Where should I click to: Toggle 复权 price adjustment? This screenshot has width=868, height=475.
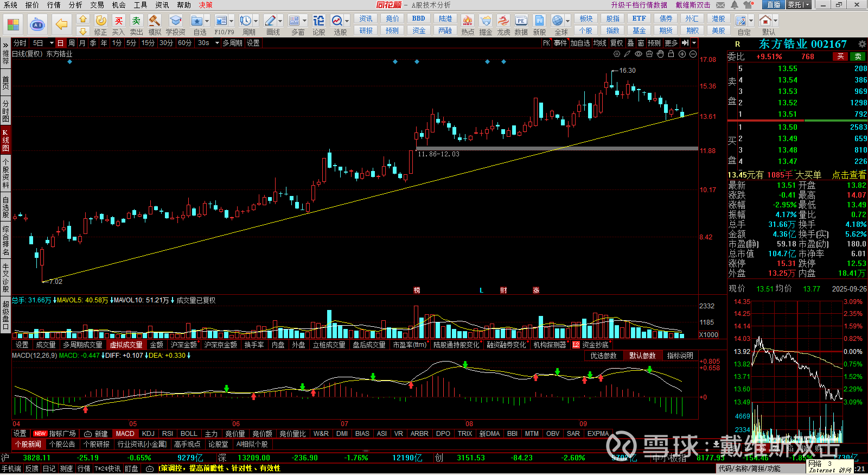pos(617,43)
